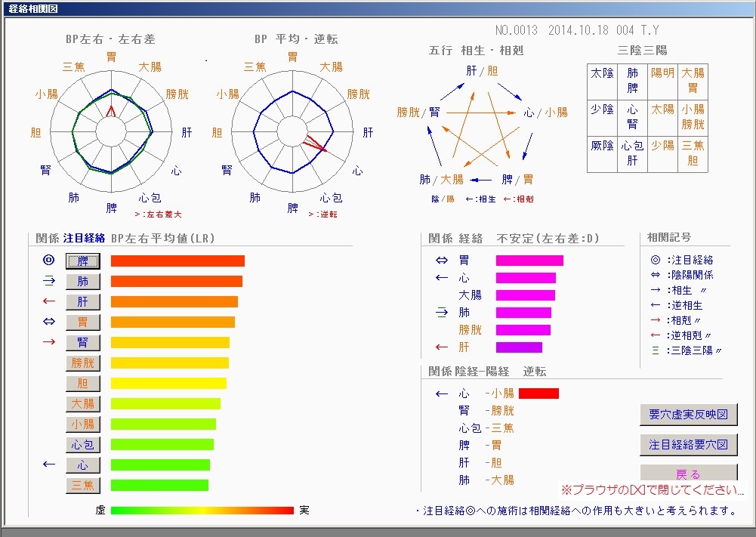Select the 肺 meridian button
756x537 pixels.
[83, 282]
